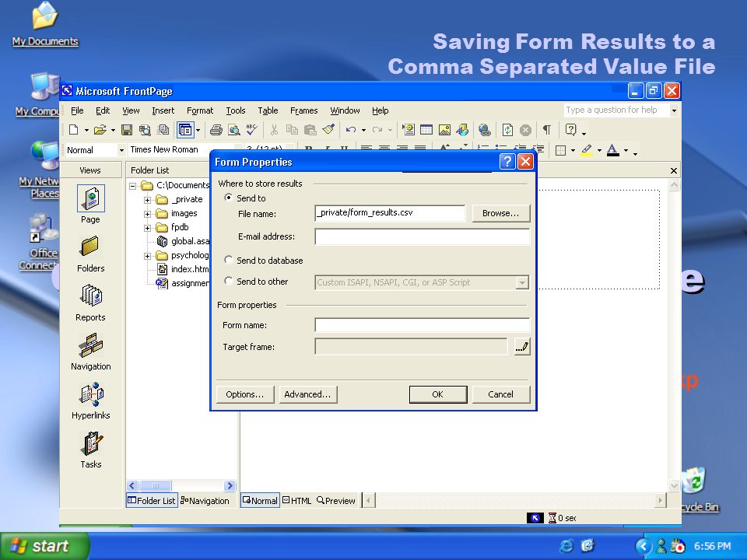Expand the fpdb folder node
This screenshot has height=560, width=747.
148,228
